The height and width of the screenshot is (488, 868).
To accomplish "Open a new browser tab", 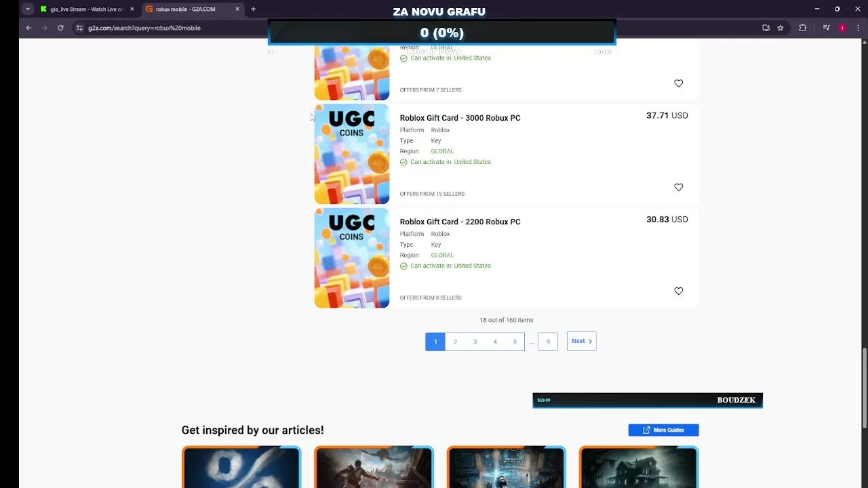I will coord(253,9).
